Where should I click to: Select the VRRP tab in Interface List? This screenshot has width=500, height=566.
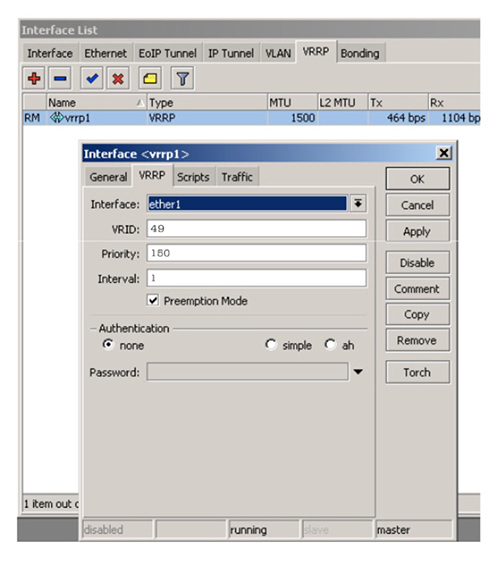(316, 52)
